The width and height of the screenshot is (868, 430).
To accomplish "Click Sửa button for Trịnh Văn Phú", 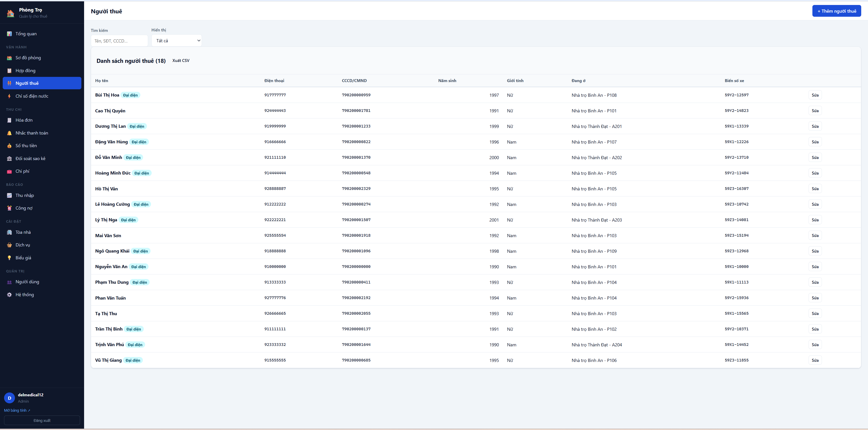I will (x=815, y=344).
